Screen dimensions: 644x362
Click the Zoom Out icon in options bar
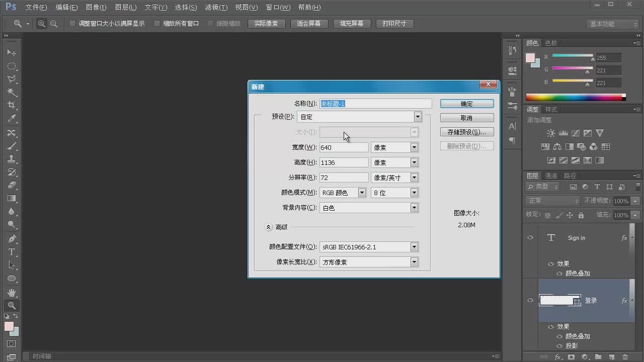(53, 24)
